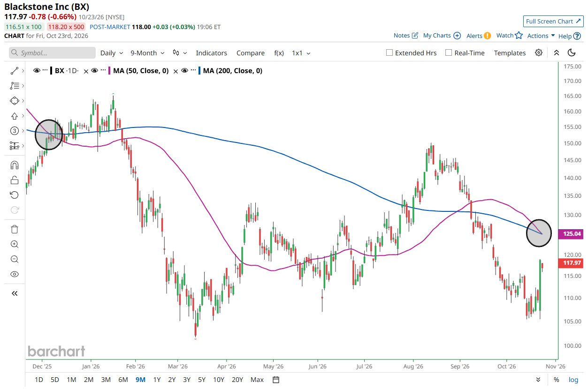Open chart settings gear
Screen dimensions: 588x389
click(538, 52)
